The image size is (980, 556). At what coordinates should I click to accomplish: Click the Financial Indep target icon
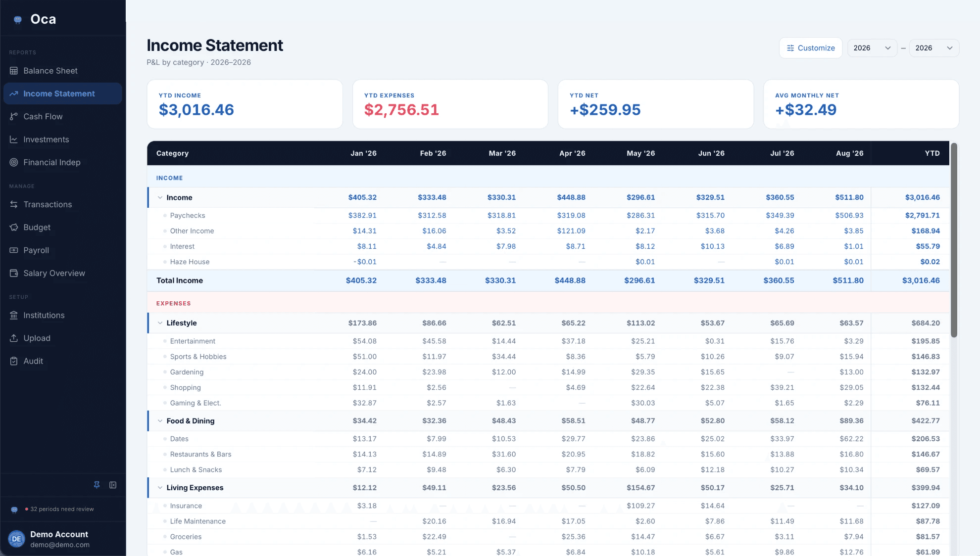pos(14,162)
